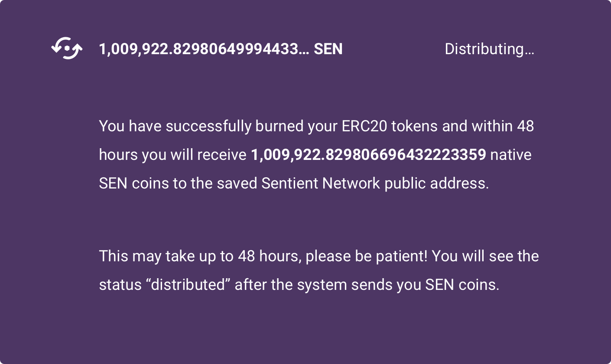Select the bold 1,009,922.829806696432223359 amount
611x364 pixels.
pos(368,155)
